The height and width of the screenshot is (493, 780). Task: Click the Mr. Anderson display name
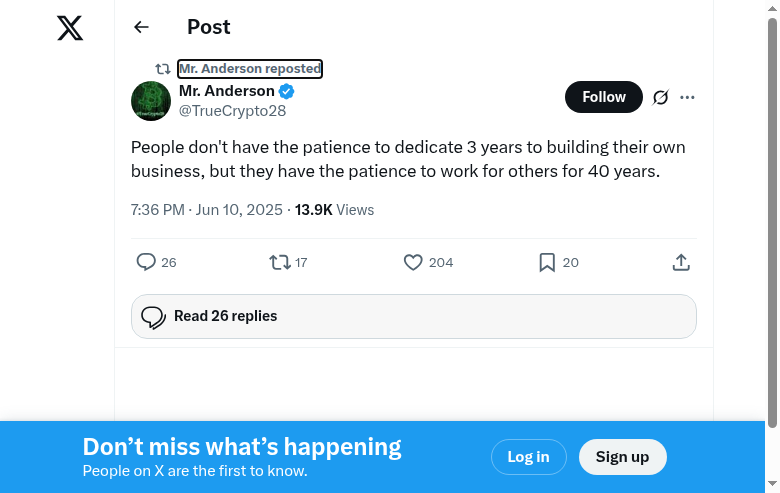coord(227,91)
